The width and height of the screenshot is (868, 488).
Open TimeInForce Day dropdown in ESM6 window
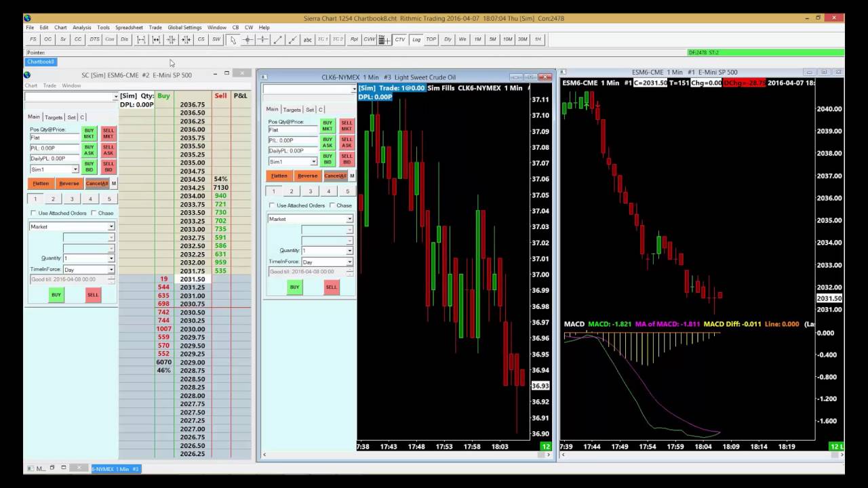click(x=88, y=270)
